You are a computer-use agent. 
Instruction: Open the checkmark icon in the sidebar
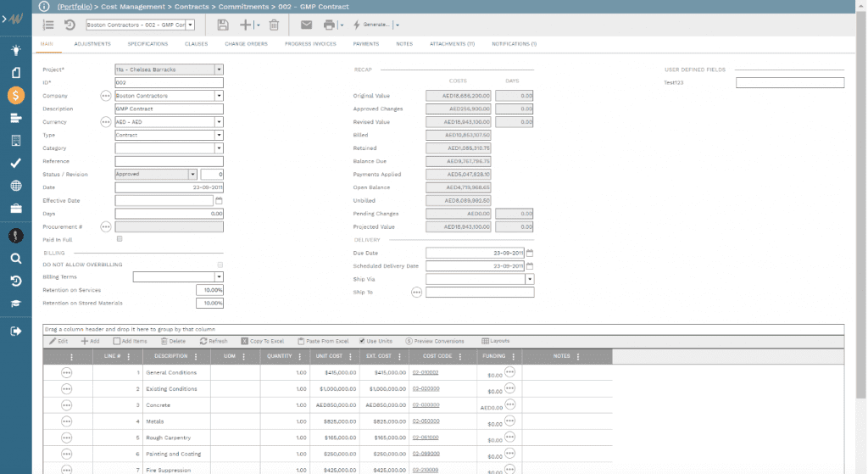tap(16, 163)
